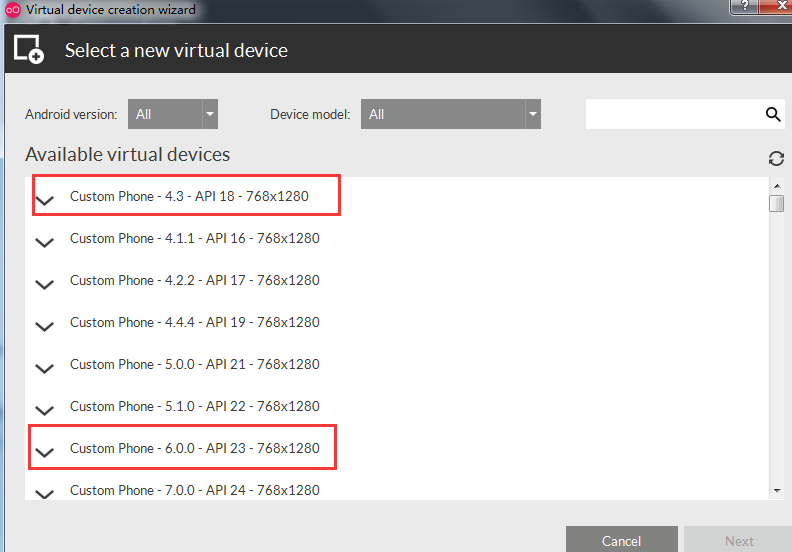Expand Custom Phone 5.1.0 API 22 chevron
The height and width of the screenshot is (552, 792).
click(44, 410)
